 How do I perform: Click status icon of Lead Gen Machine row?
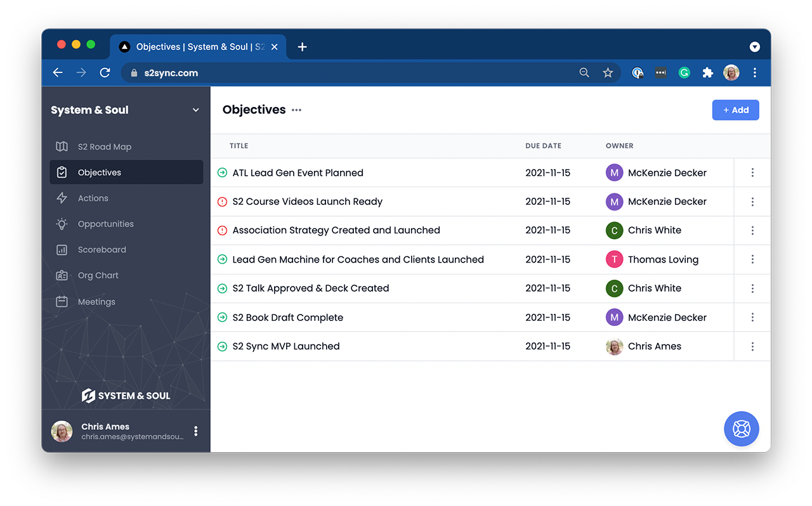pos(222,259)
